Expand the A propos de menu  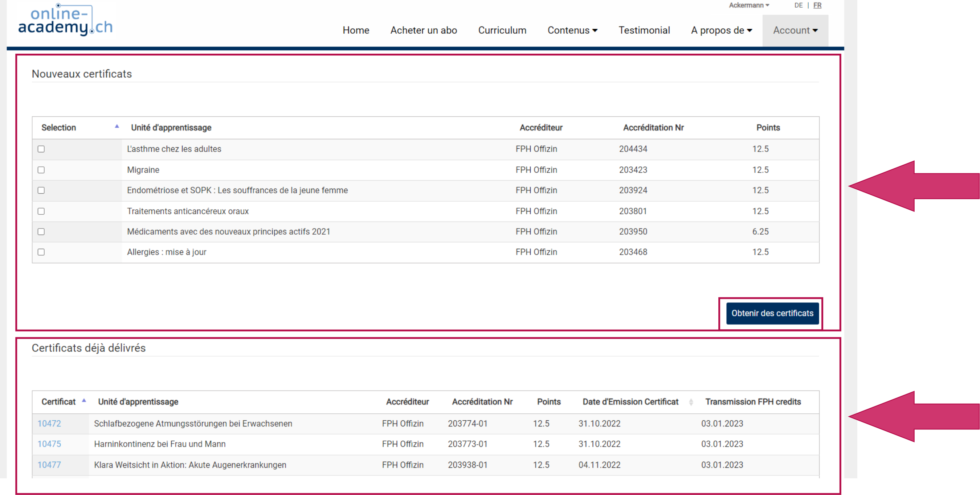click(x=721, y=30)
